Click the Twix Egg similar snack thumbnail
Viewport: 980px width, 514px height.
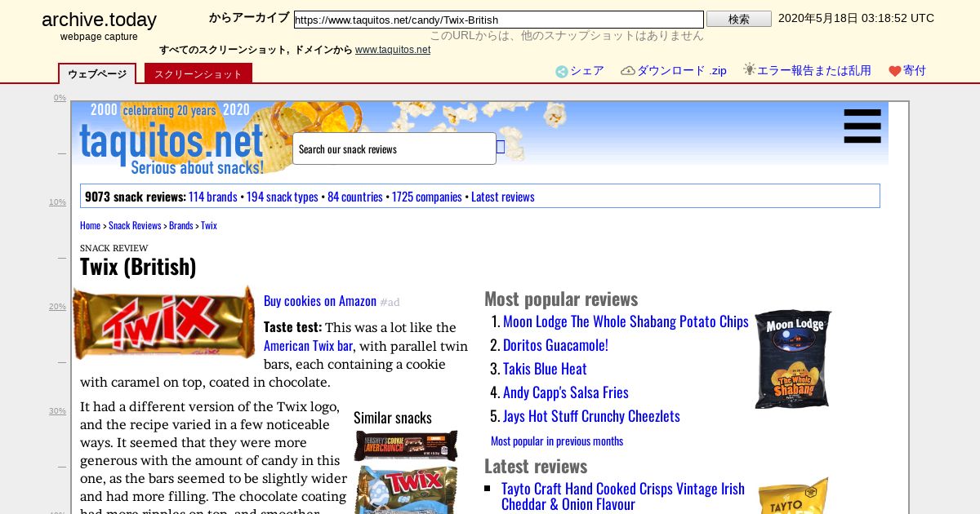(x=406, y=490)
